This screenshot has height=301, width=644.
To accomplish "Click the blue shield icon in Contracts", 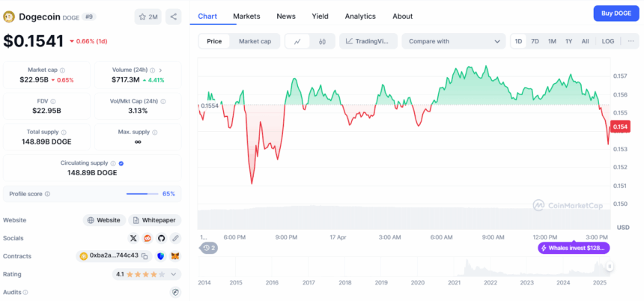I will tap(161, 256).
